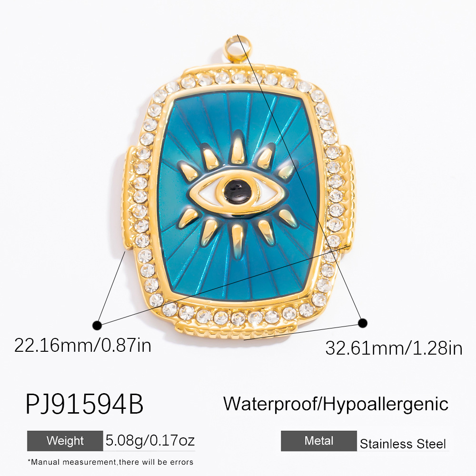Viewport: 476px width, 476px height.
Task: Select the 22.16mm/0.87in width text
Action: click(82, 346)
